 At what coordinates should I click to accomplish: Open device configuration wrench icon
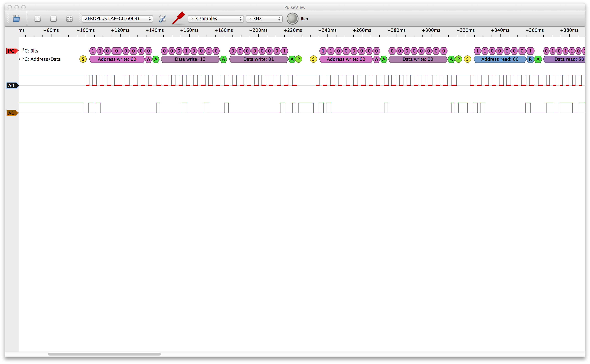tap(163, 18)
